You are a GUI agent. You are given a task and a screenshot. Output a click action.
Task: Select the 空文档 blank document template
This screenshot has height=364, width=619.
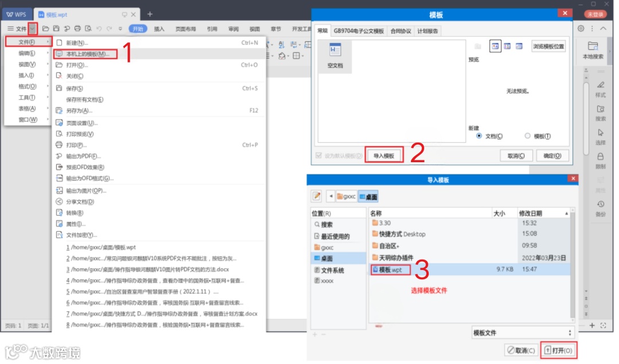(335, 56)
